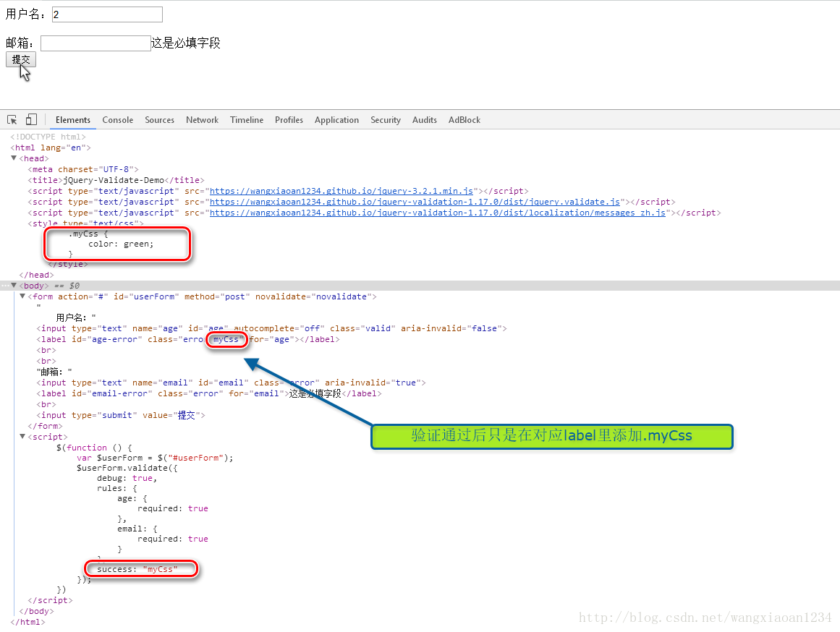Image resolution: width=840 pixels, height=632 pixels.
Task: Open the jquery-3.2.1.min.js source link
Action: (x=341, y=191)
